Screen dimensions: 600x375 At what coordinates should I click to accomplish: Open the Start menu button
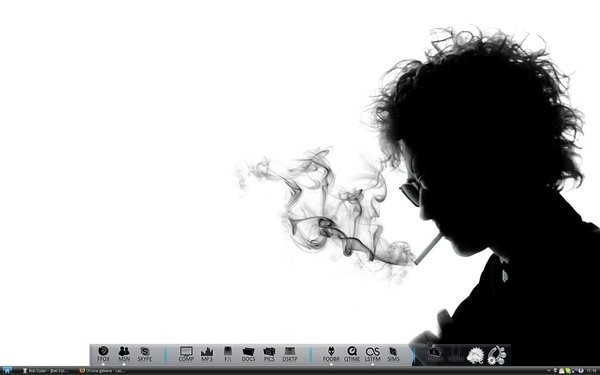point(7,371)
